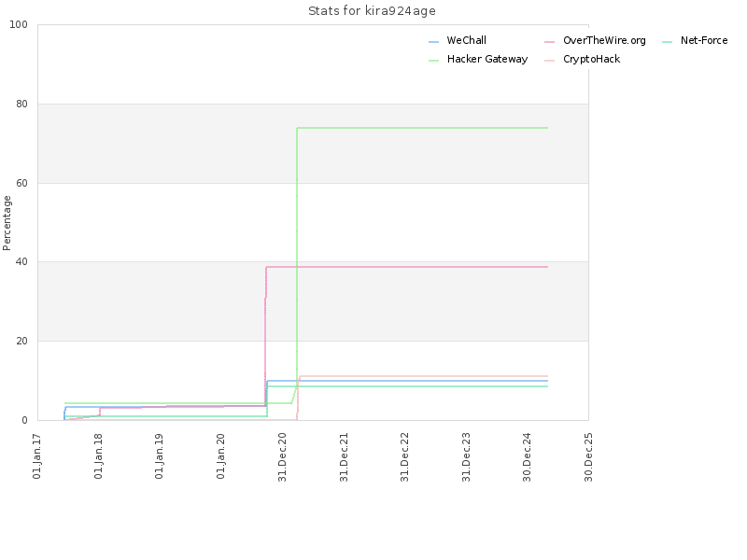Toggle the Hacker Gateway legend label
Screen dimensions: 747x560
point(486,60)
